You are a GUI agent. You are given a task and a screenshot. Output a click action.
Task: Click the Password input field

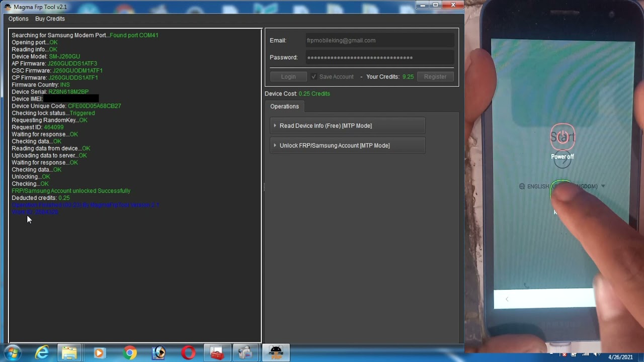(x=380, y=57)
